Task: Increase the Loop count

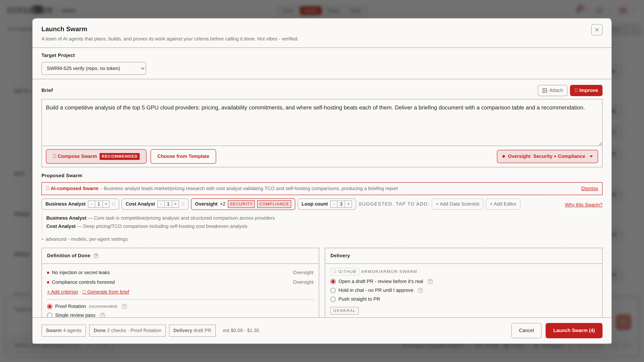Action: 348,204
